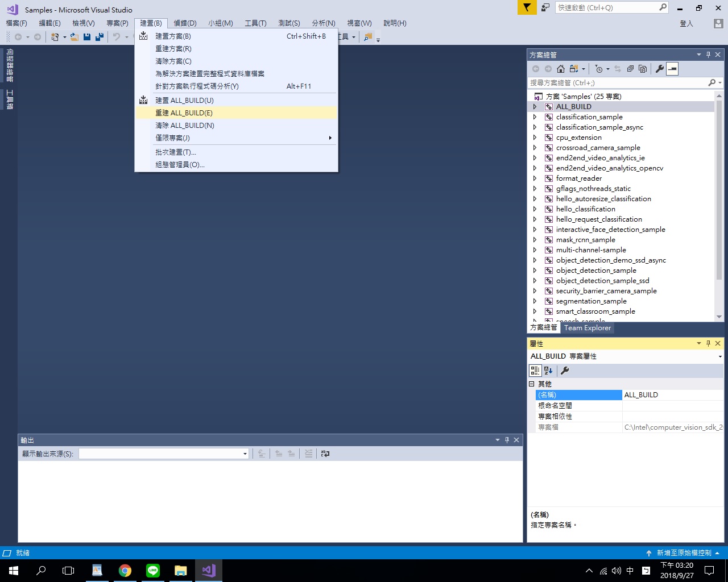
Task: Open LINE app from the taskbar
Action: pyautogui.click(x=153, y=571)
